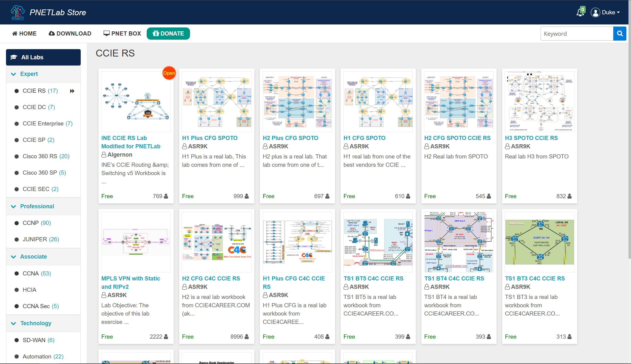Collapse the Expert category section
Image resolution: width=631 pixels, height=364 pixels.
(43, 74)
